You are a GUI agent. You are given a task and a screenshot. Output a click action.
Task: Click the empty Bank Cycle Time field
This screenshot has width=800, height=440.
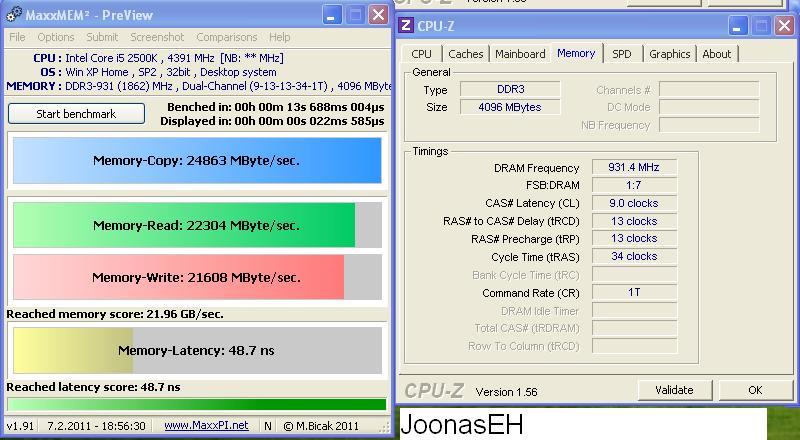[x=634, y=275]
